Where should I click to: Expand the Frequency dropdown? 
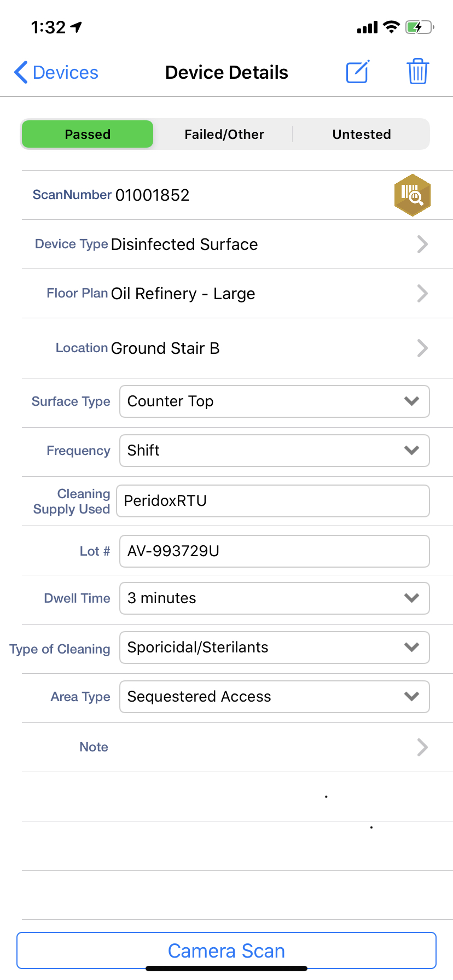click(x=274, y=451)
